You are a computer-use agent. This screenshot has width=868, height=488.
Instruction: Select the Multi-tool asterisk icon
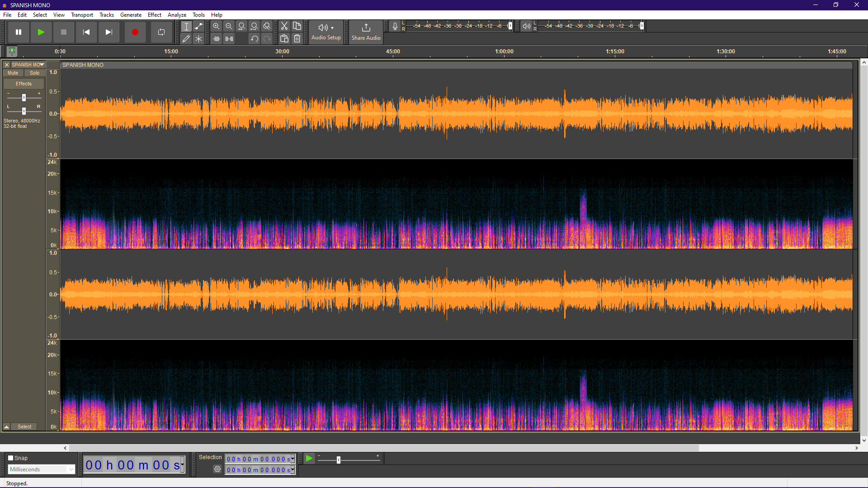(x=199, y=39)
